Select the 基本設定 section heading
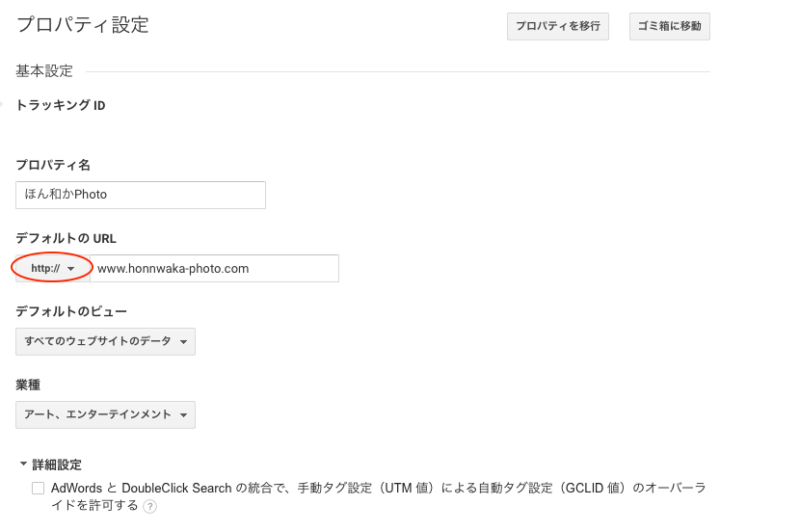Viewport: 800px width, 532px height. (x=44, y=71)
